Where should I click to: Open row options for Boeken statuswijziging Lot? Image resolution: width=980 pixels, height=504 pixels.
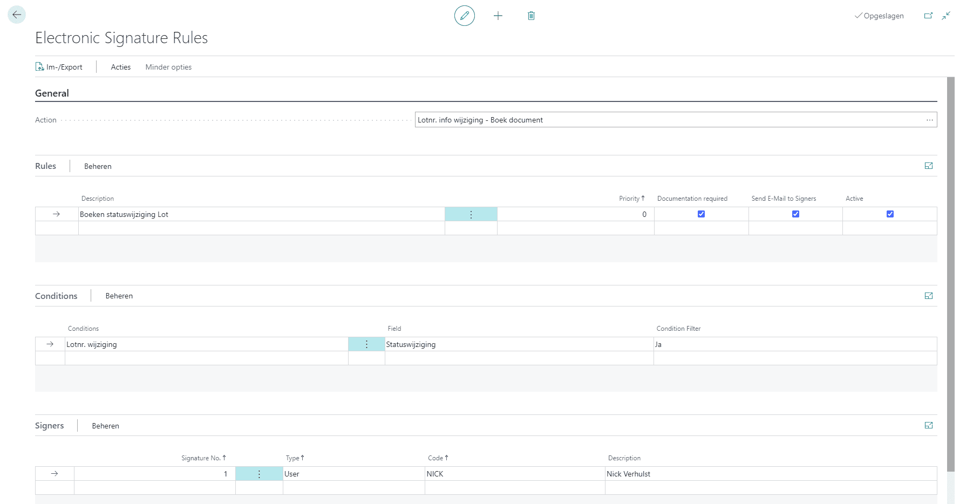click(471, 215)
